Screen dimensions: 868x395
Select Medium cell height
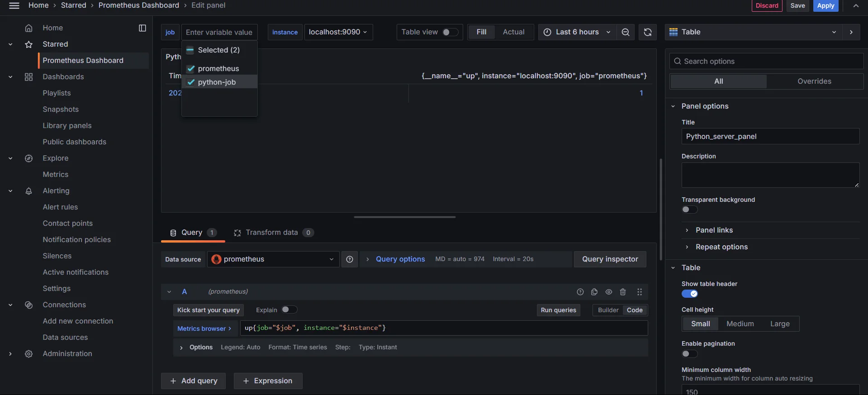click(740, 324)
